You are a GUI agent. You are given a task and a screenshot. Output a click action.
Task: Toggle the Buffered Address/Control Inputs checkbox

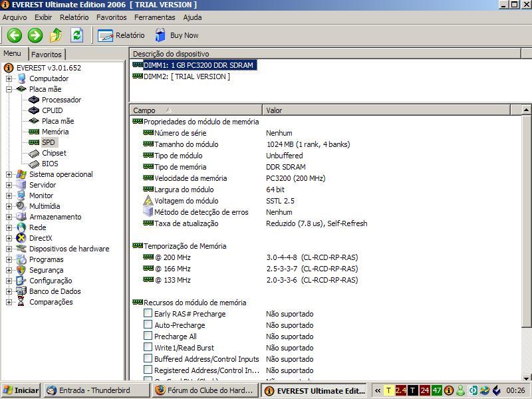[x=148, y=358]
